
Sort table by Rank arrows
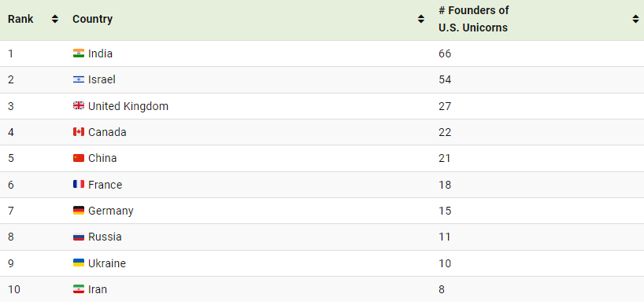click(x=55, y=19)
